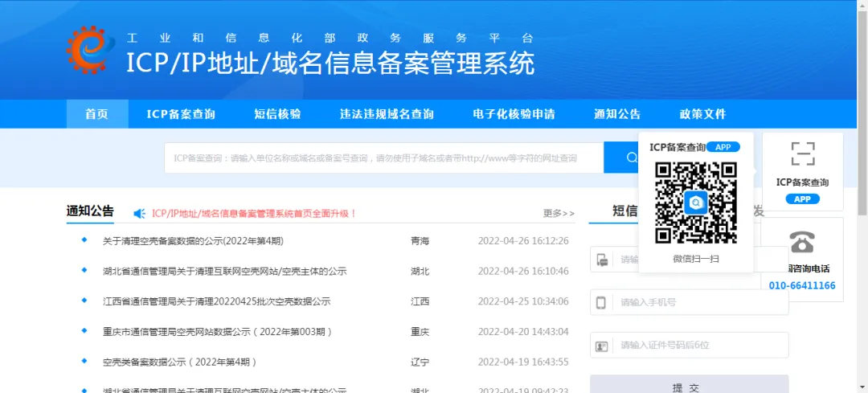Click the scan frame icon for ICP备案查询 APP
This screenshot has width=868, height=393.
802,154
